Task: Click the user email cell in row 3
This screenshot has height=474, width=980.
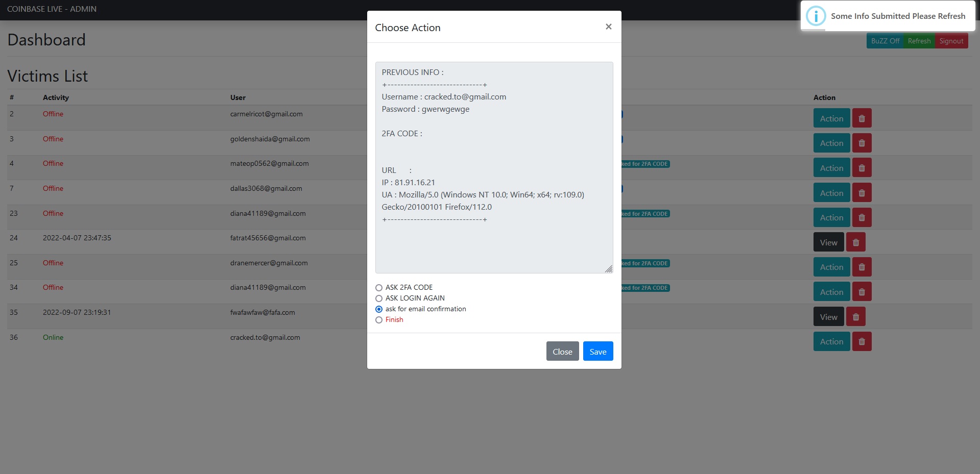Action: [x=270, y=139]
